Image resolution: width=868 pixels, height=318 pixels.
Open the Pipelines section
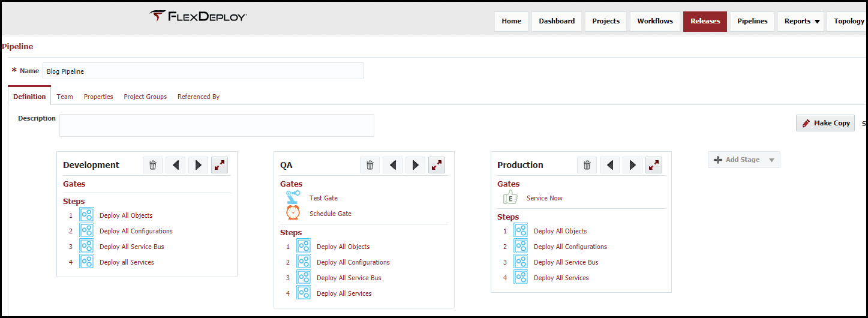752,22
